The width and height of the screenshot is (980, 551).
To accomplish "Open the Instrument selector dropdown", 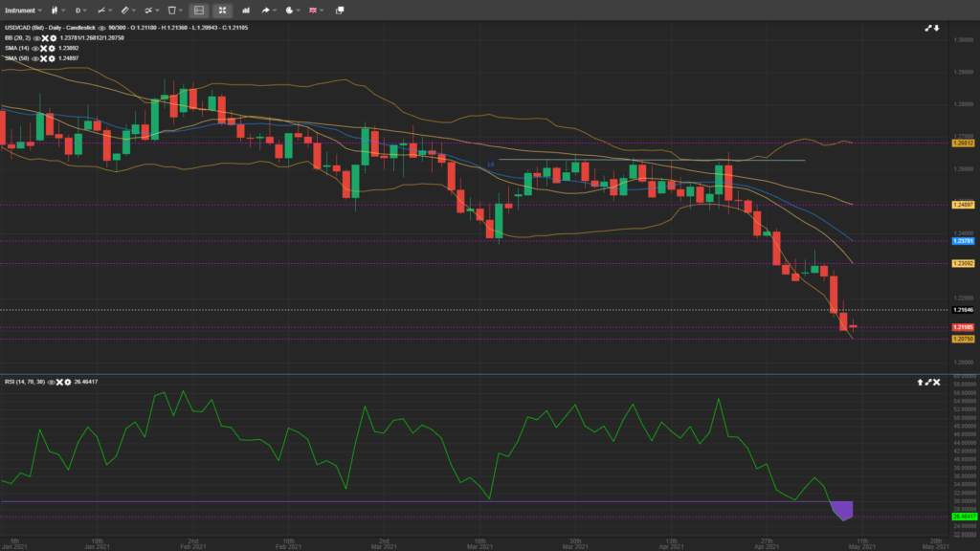I will point(23,10).
